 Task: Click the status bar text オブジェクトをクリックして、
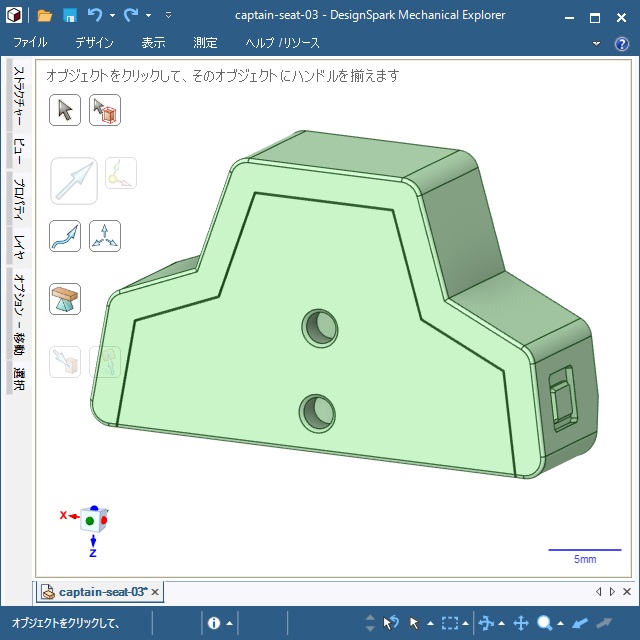pyautogui.click(x=65, y=623)
